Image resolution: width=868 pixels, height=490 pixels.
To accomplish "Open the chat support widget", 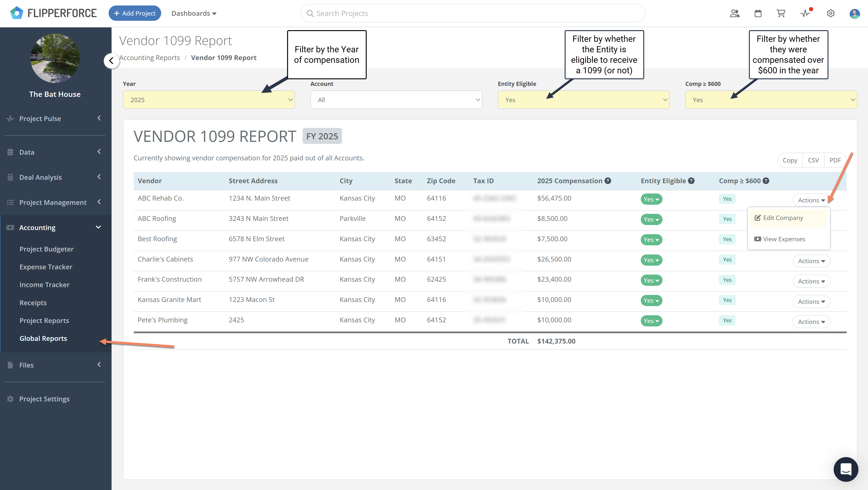I will (x=846, y=469).
